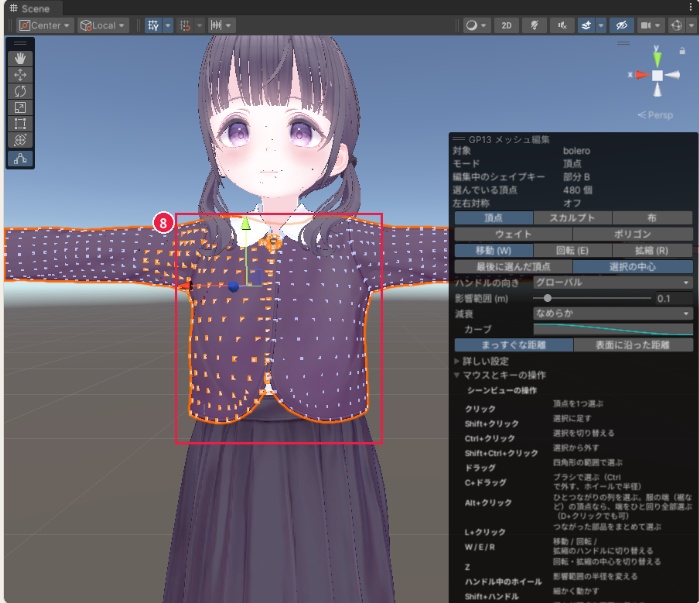Click the scene camera settings icon
Viewport: 699px width, 603px height.
(646, 25)
